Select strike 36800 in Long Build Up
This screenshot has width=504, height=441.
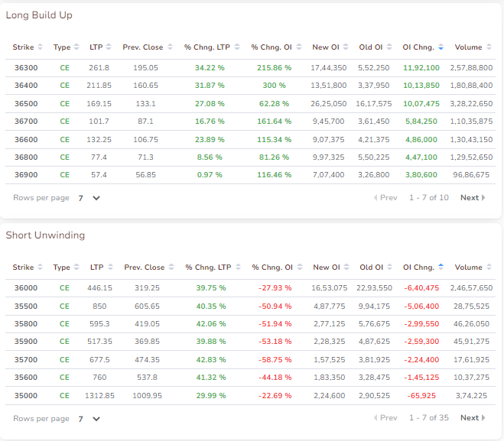pyautogui.click(x=26, y=157)
